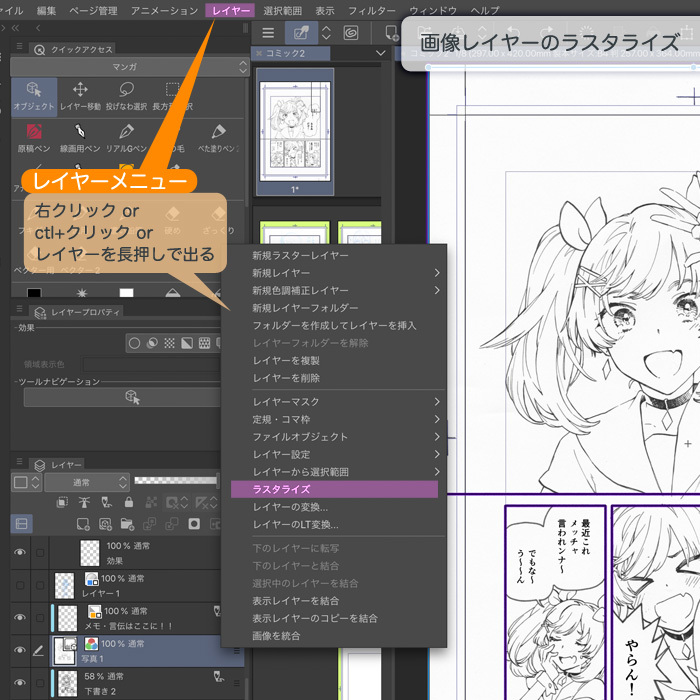Open the レイヤー menu in the menu bar
The image size is (700, 700).
click(x=230, y=10)
